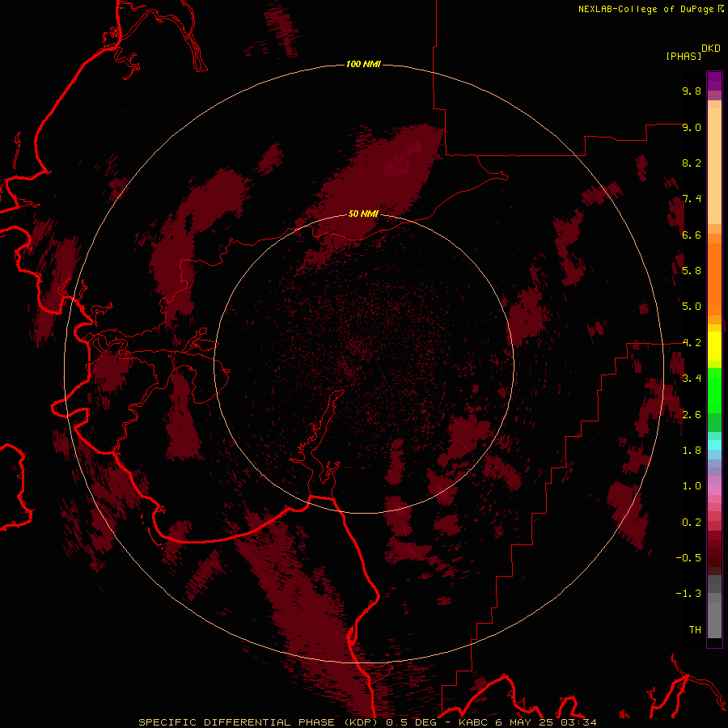Select the 7.4 scale value
The width and height of the screenshot is (728, 728).
[692, 199]
